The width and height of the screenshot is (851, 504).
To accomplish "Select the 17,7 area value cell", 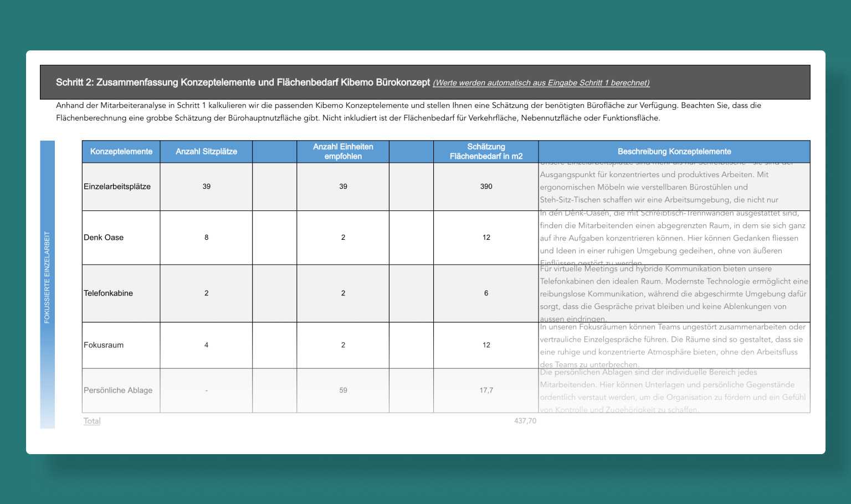I will (486, 390).
